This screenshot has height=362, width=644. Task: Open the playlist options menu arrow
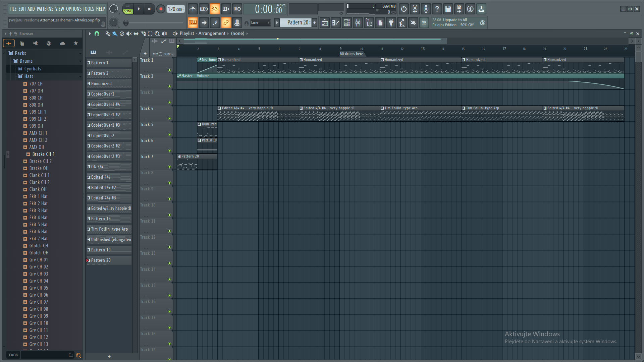[90, 34]
